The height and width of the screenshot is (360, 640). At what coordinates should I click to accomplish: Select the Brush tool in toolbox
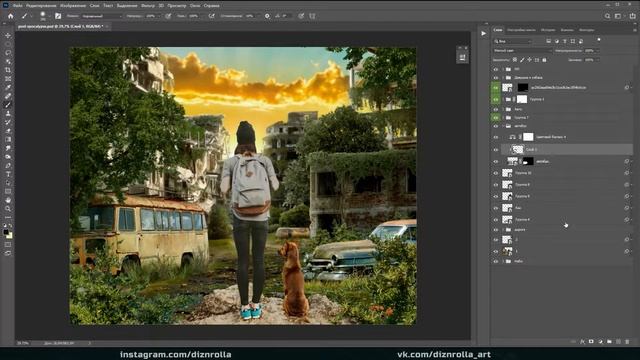(8, 105)
